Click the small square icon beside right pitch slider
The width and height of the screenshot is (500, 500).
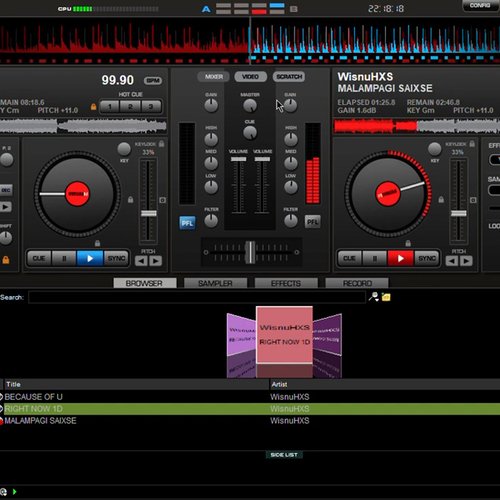473,200
